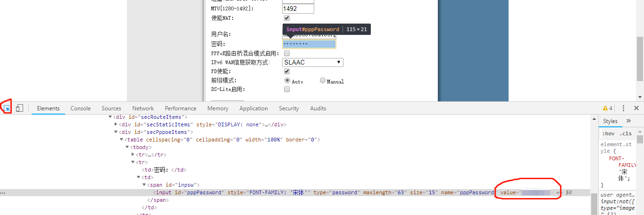Select the Styles pane tab

click(x=610, y=121)
